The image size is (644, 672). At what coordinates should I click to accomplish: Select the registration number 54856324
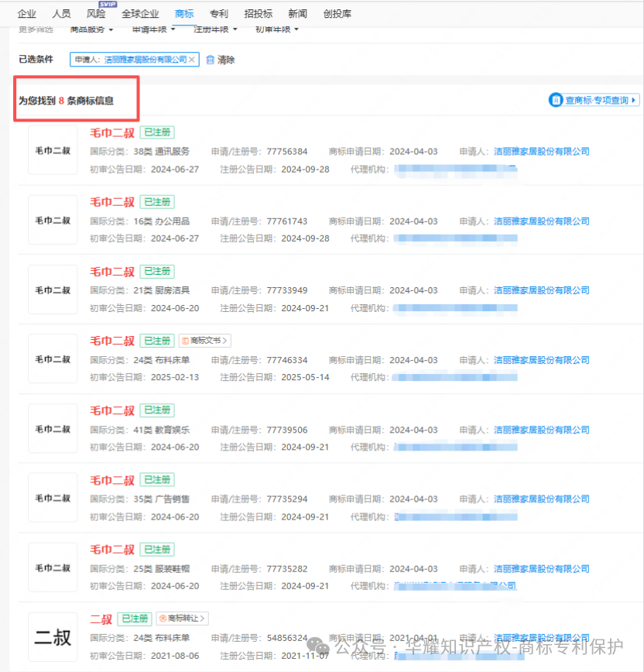[x=287, y=638]
